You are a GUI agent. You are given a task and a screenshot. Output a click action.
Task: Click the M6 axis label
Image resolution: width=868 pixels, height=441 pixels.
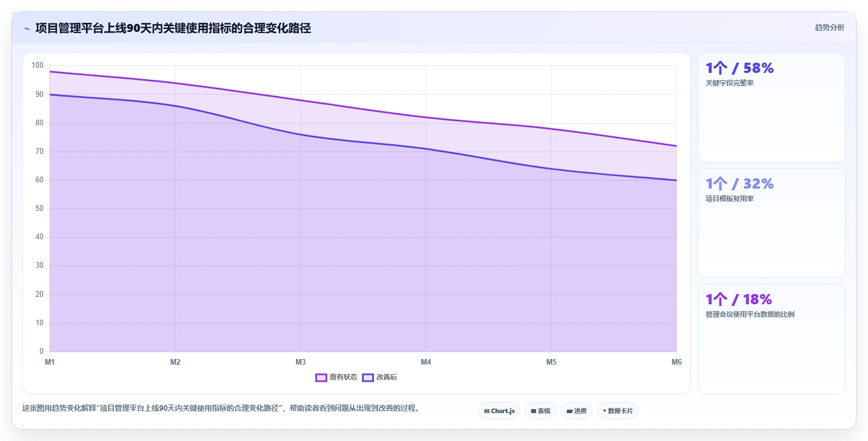(676, 362)
